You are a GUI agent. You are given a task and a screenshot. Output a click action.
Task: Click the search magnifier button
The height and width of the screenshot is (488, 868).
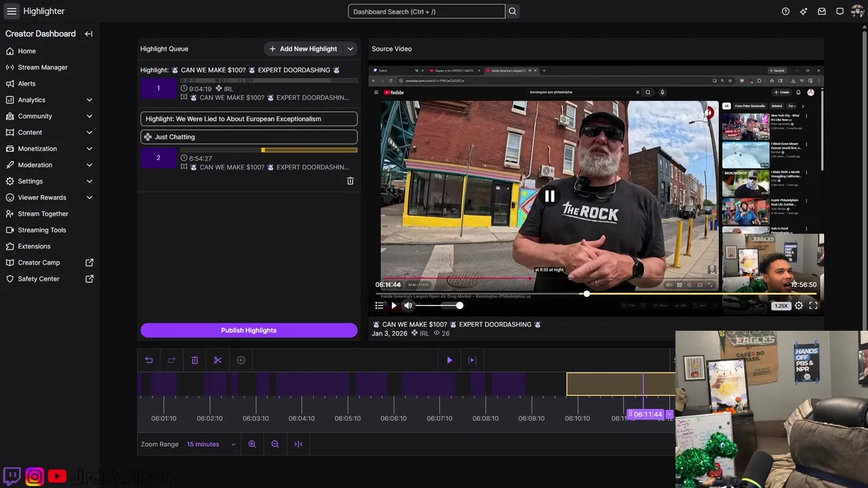pos(513,12)
